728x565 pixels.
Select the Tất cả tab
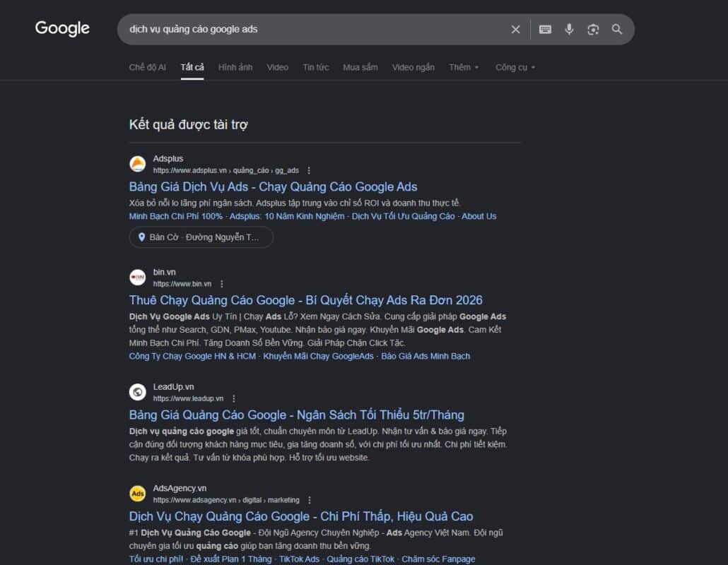(x=192, y=67)
